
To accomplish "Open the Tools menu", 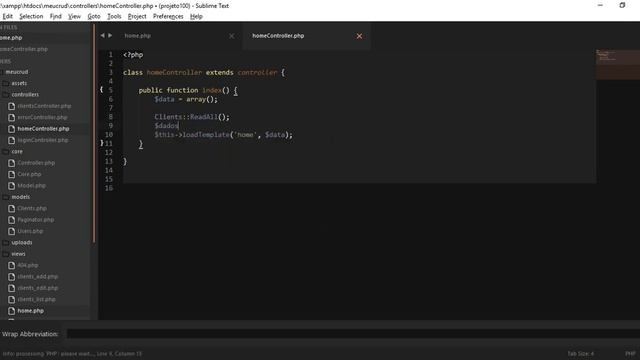I will tap(114, 16).
